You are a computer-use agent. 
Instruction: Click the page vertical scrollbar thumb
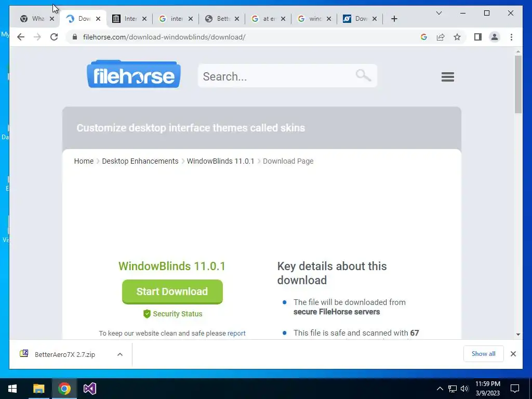click(x=518, y=84)
